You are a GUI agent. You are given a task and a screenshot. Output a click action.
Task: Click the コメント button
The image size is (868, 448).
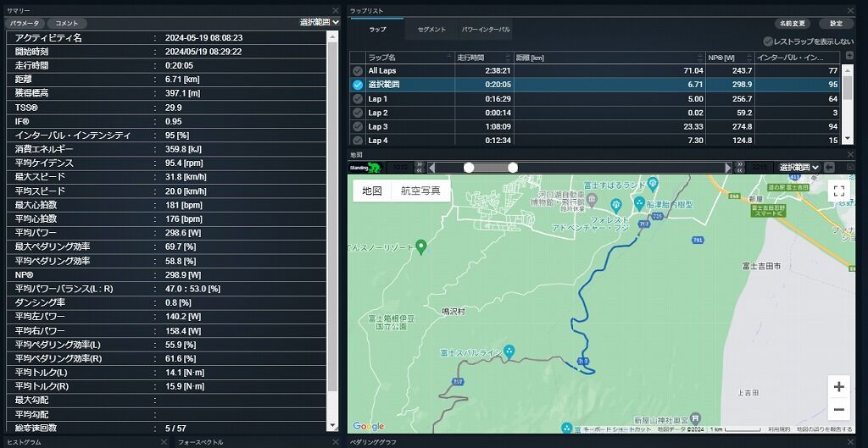(67, 23)
